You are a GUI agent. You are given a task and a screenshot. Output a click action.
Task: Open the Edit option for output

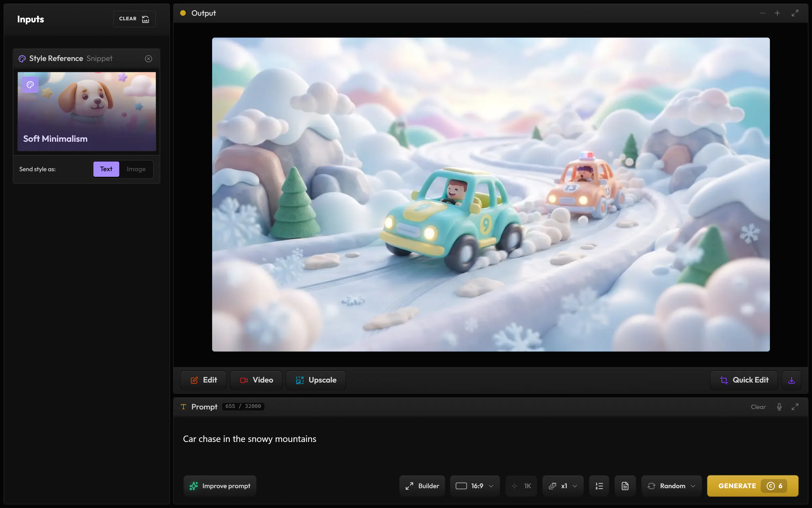pyautogui.click(x=204, y=380)
